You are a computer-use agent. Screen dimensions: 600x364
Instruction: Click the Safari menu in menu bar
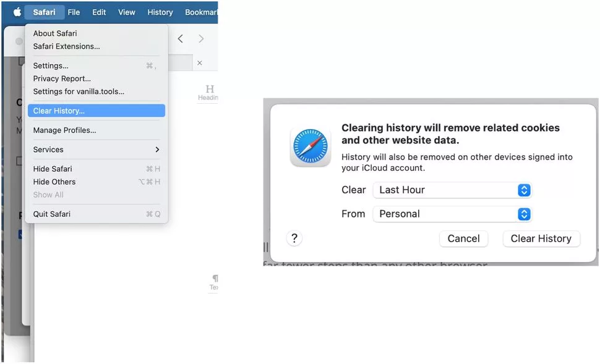(x=44, y=12)
